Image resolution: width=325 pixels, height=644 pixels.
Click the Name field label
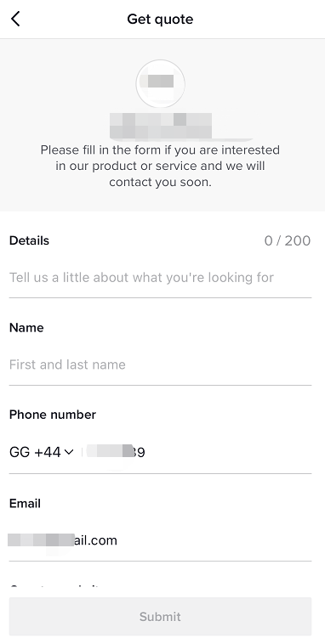pos(26,328)
